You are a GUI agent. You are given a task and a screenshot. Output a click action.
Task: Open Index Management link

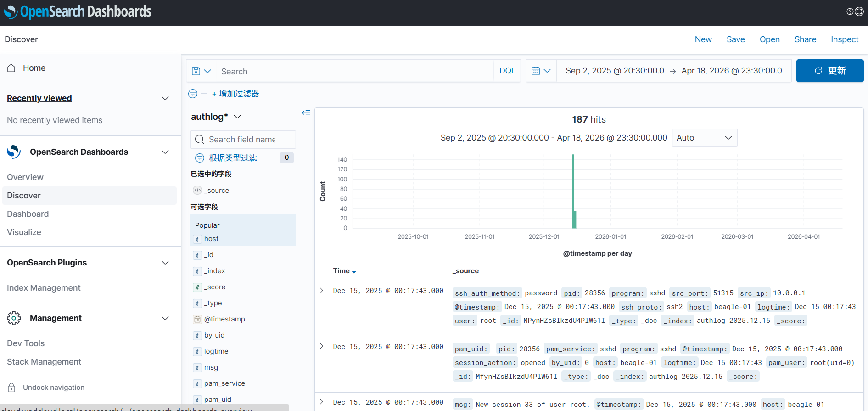44,288
